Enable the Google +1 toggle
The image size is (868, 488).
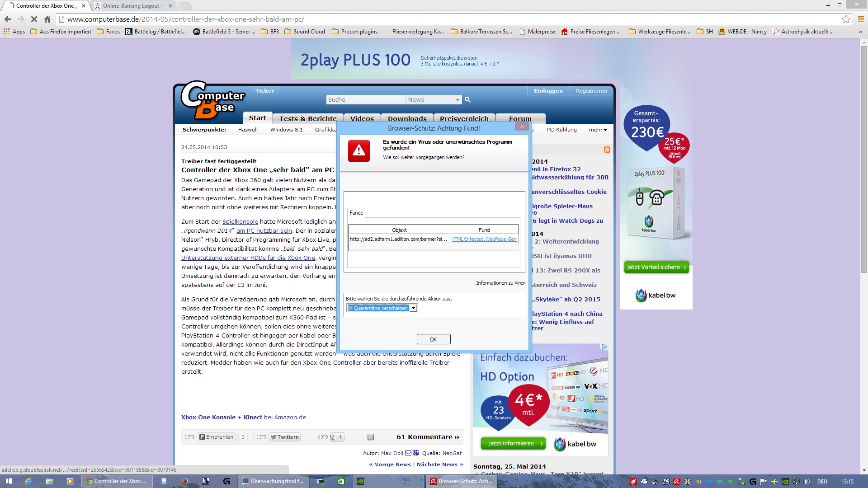point(322,437)
